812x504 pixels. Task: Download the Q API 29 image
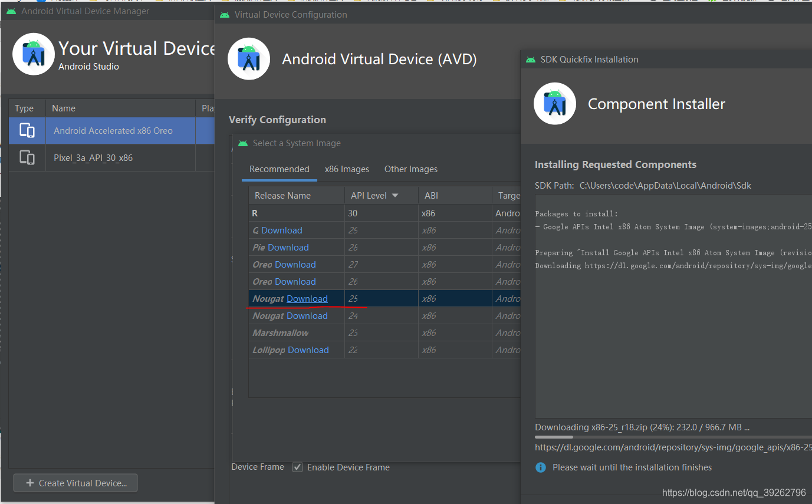281,230
